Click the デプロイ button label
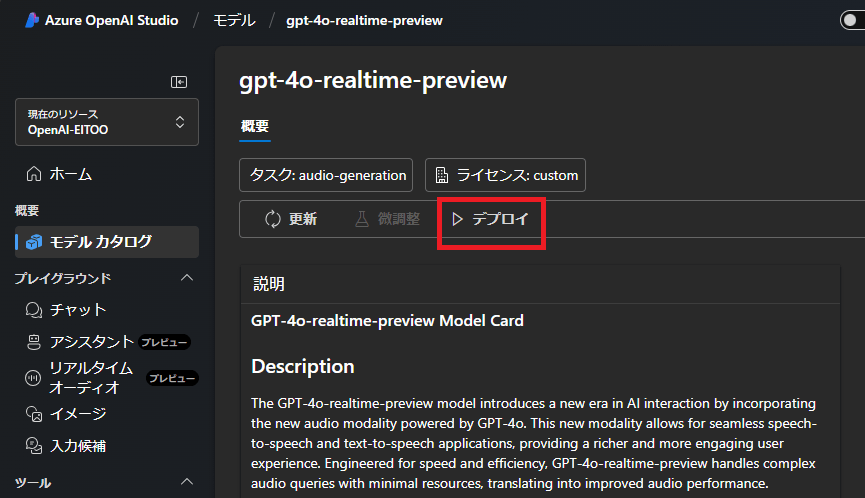This screenshot has width=865, height=498. [500, 219]
